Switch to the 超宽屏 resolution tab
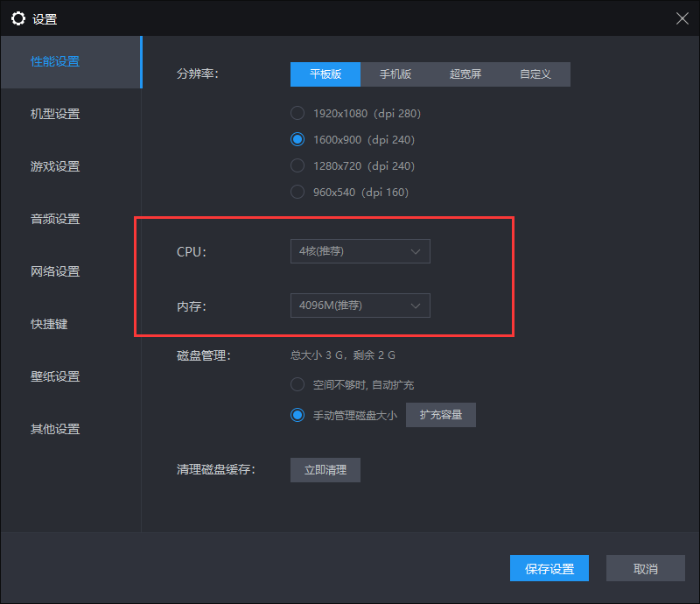Screen dimensions: 700x604 point(465,74)
